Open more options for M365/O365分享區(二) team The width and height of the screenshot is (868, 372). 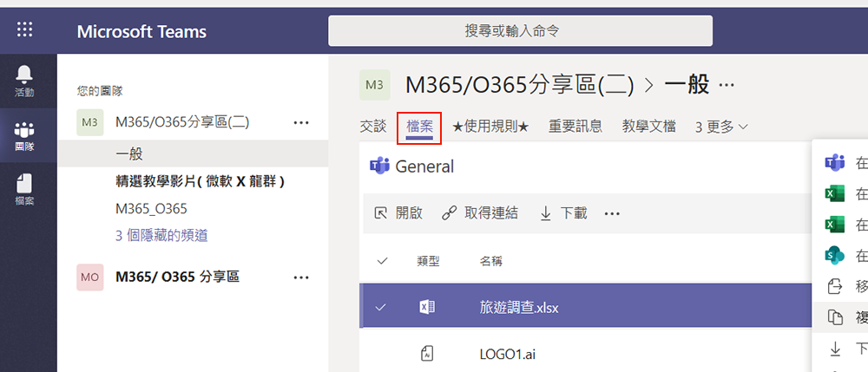(301, 123)
